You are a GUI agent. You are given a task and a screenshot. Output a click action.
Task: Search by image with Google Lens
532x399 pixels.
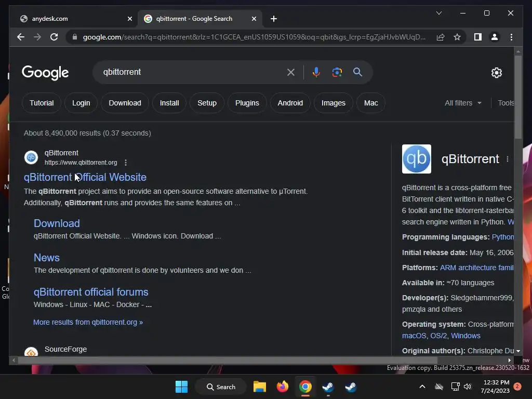pyautogui.click(x=337, y=72)
